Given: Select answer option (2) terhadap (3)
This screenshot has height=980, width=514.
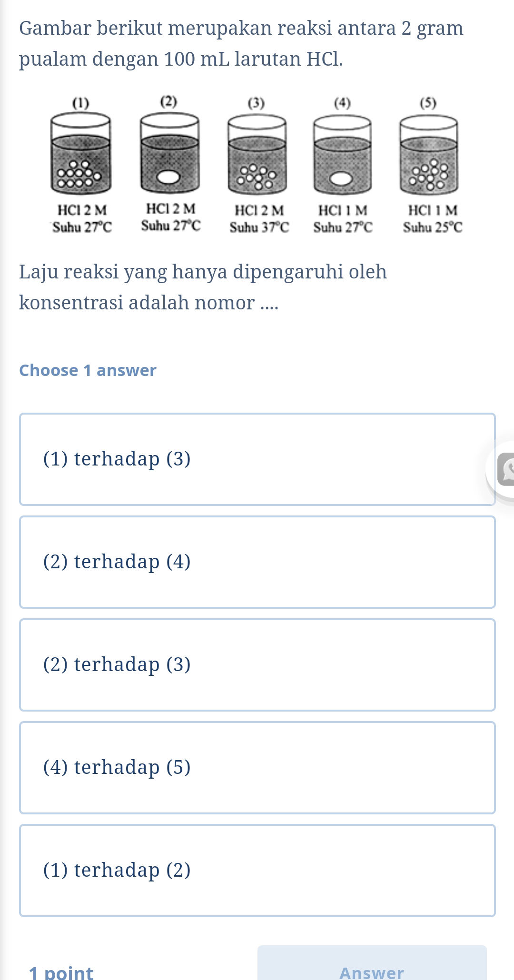Looking at the screenshot, I should (257, 663).
